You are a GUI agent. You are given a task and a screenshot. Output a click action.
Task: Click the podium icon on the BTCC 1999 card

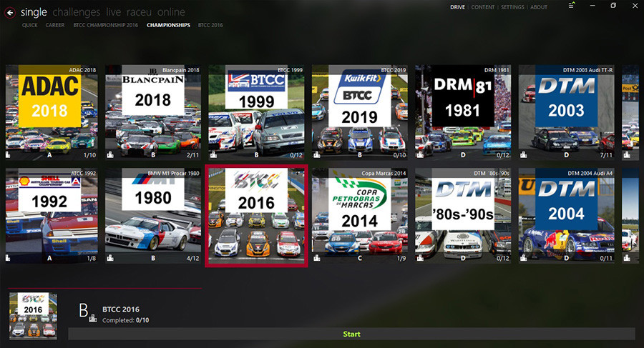(x=213, y=155)
